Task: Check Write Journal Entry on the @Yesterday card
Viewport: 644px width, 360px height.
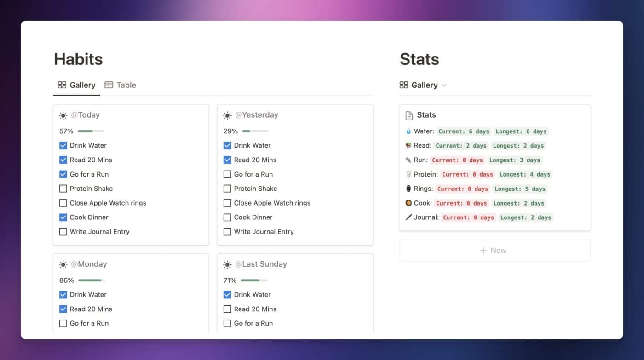Action: 227,232
